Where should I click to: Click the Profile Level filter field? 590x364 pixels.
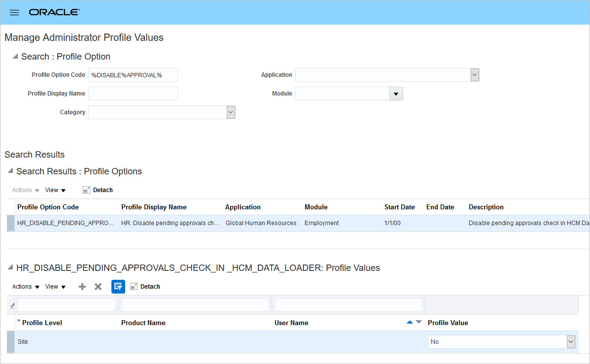tap(67, 305)
